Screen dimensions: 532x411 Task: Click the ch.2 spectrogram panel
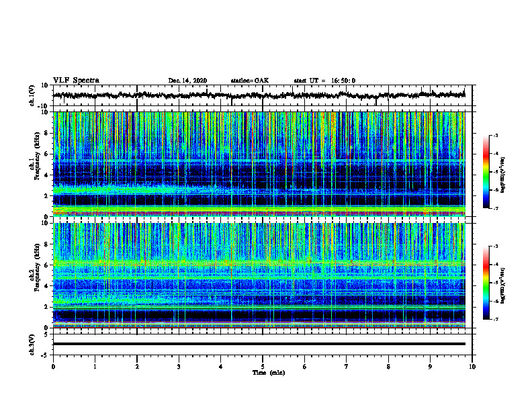tap(259, 275)
